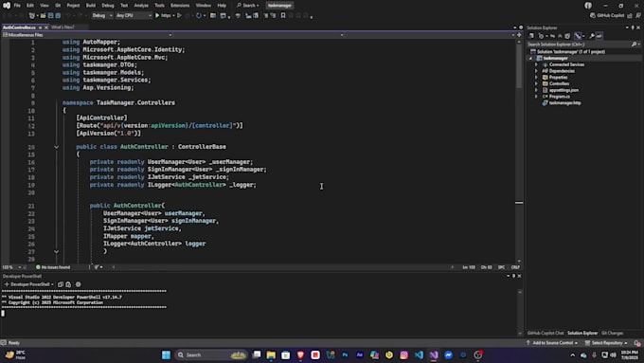The height and width of the screenshot is (363, 644).
Task: Click Windows Start button
Action: pyautogui.click(x=166, y=354)
